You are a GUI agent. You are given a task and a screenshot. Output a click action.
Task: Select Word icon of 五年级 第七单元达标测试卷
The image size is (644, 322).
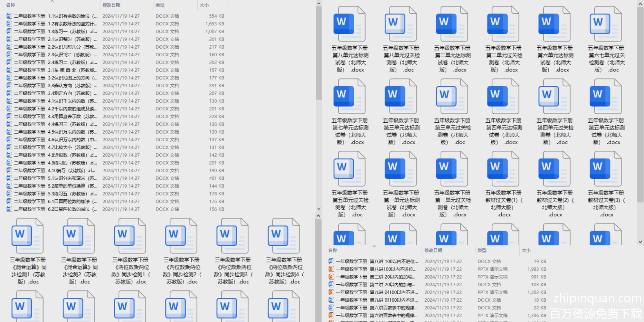(349, 97)
